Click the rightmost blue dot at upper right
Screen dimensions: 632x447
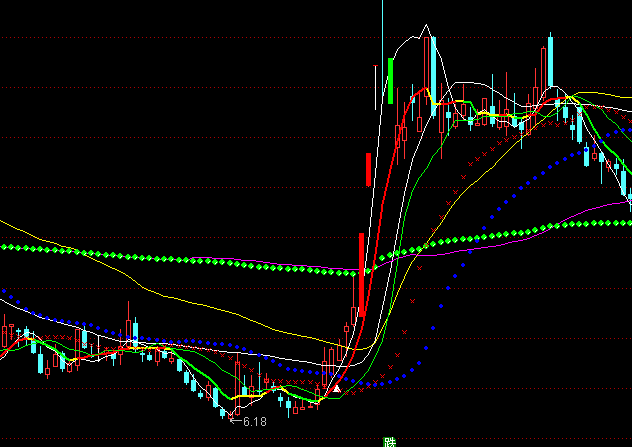[x=629, y=128]
